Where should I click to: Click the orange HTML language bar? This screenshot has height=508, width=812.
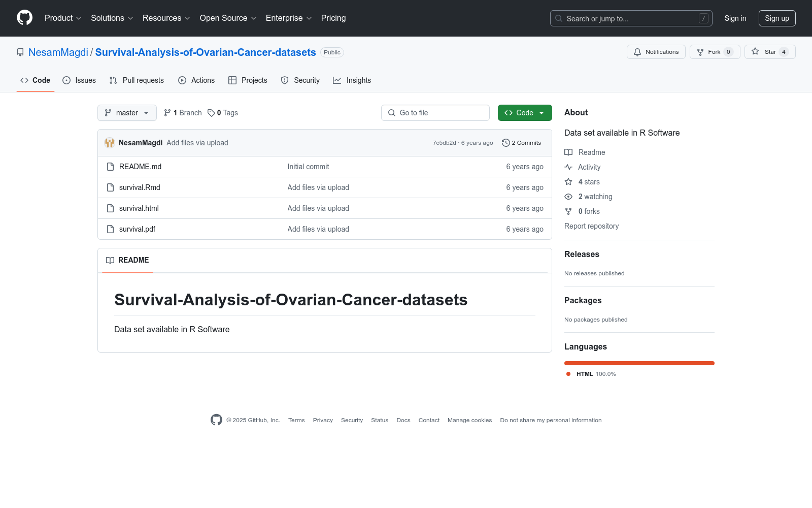click(639, 363)
